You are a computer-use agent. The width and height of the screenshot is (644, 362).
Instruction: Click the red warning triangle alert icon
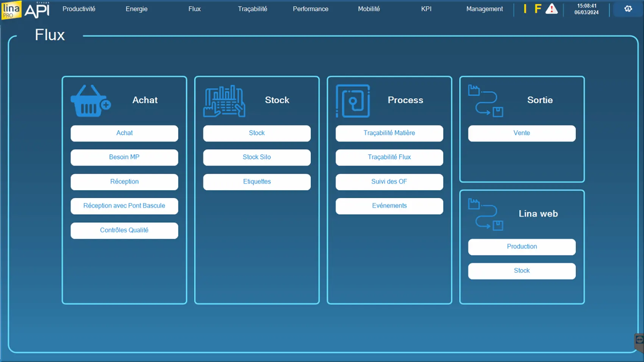pos(551,9)
